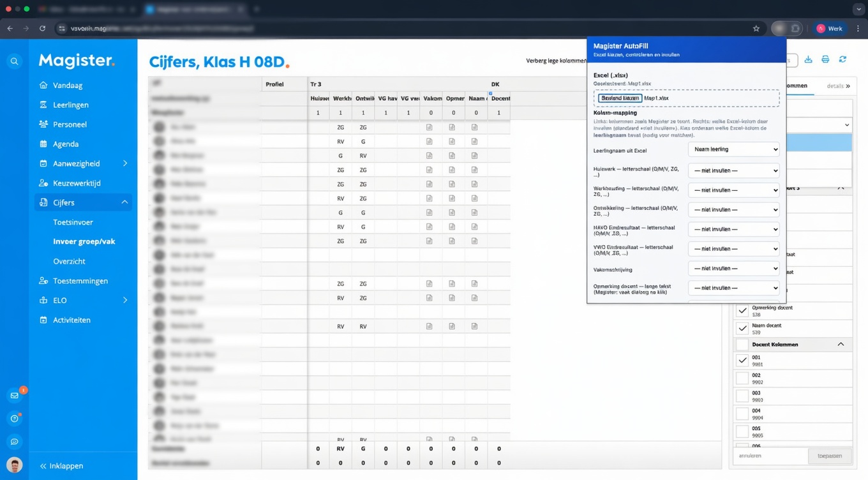
Task: Enable the 002 docent column checkbox
Action: (742, 377)
